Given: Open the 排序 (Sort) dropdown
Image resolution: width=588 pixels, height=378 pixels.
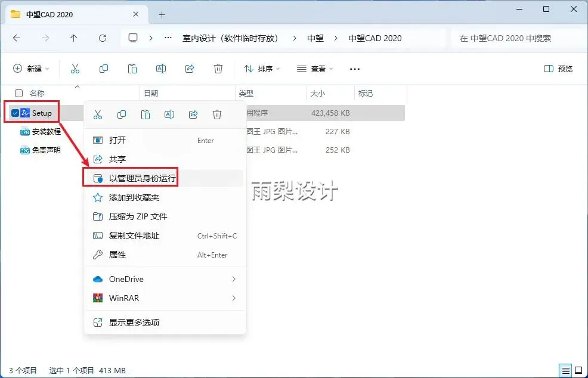Looking at the screenshot, I should click(x=262, y=69).
